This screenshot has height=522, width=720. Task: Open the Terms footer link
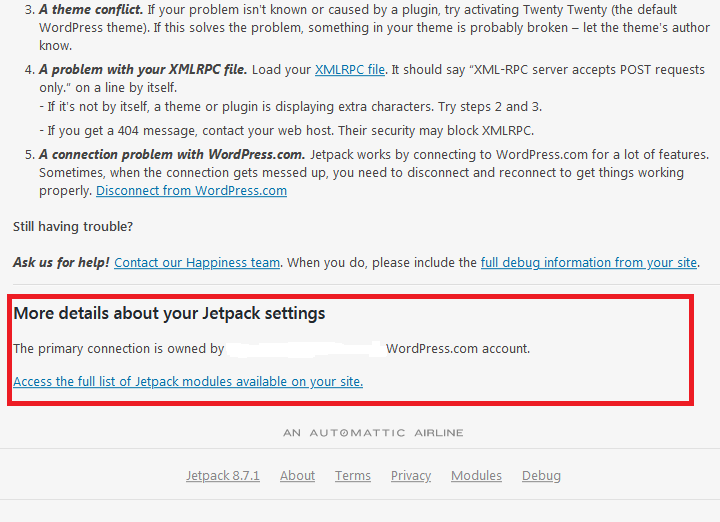coord(353,476)
